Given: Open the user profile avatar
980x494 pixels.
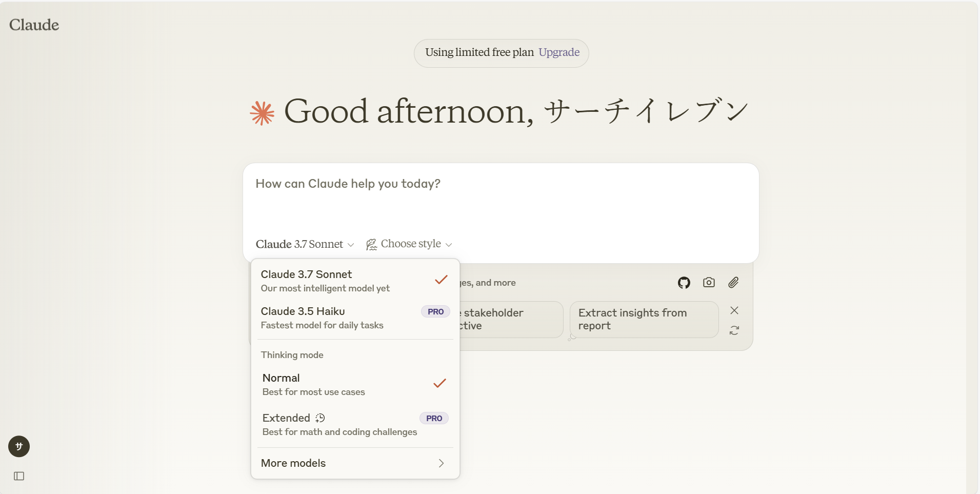Looking at the screenshot, I should (19, 446).
